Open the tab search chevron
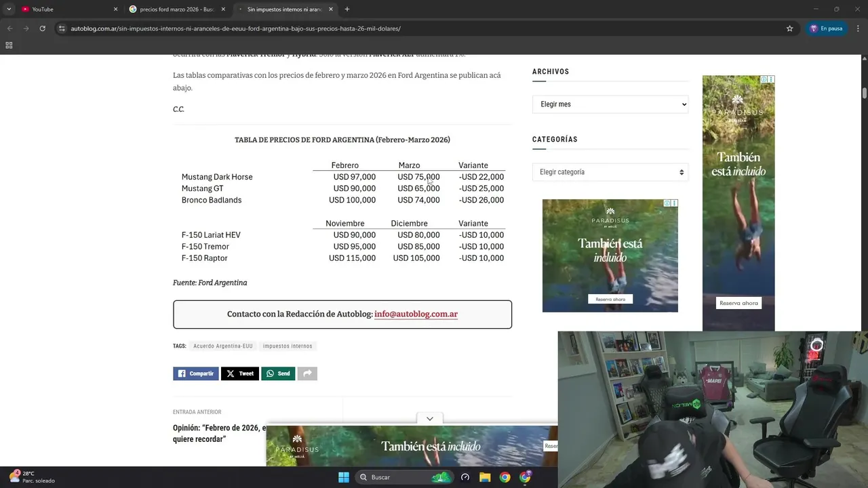The width and height of the screenshot is (868, 488). coord(9,9)
